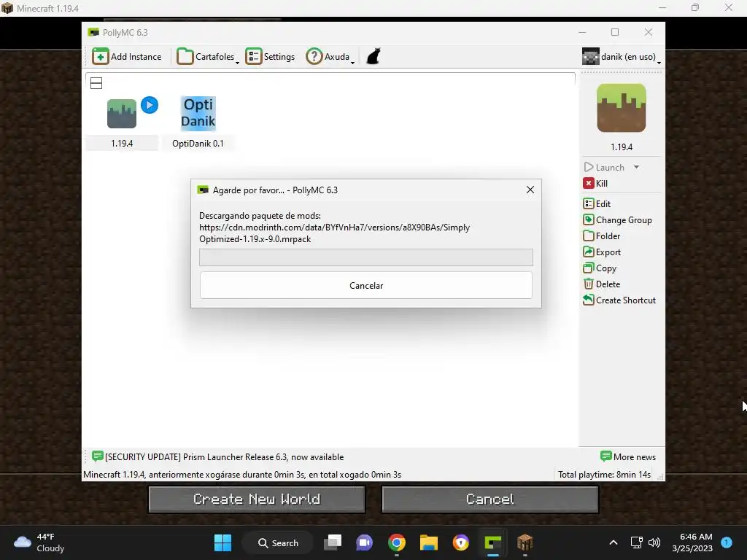Click Create New World in Minecraft window
This screenshot has width=747, height=560.
pos(257,499)
